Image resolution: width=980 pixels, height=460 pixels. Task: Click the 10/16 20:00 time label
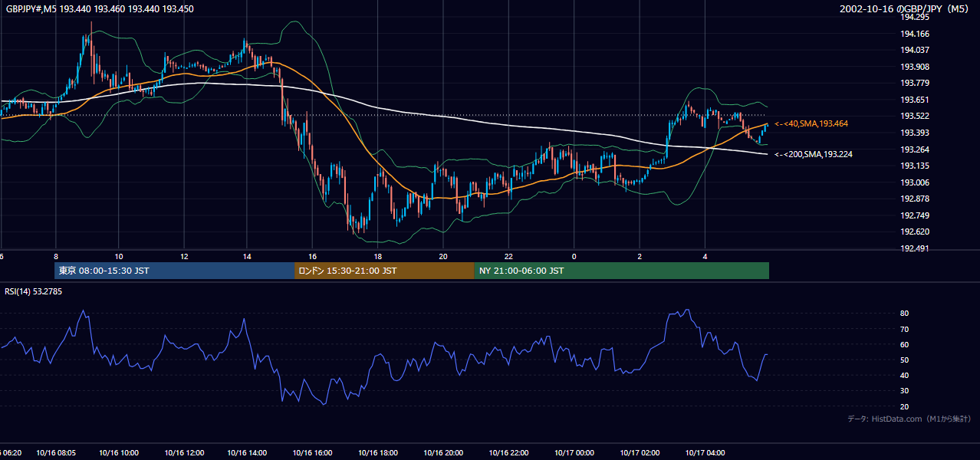click(x=445, y=453)
